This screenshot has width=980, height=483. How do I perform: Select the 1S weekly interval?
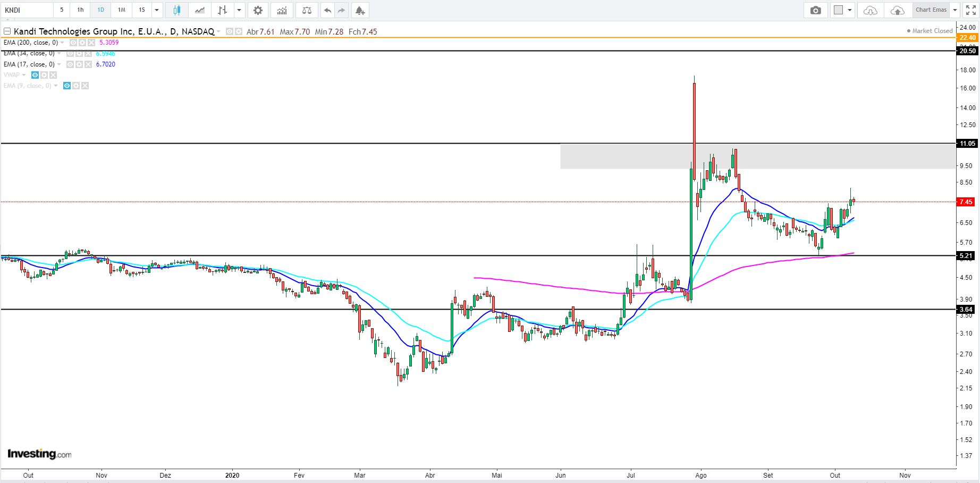coord(142,10)
